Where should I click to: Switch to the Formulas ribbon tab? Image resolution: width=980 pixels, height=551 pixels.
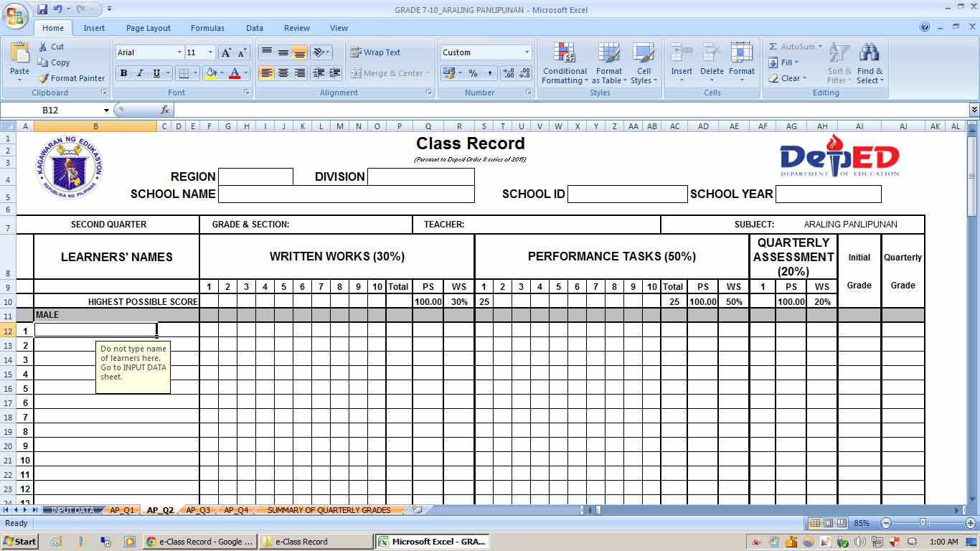[x=207, y=28]
